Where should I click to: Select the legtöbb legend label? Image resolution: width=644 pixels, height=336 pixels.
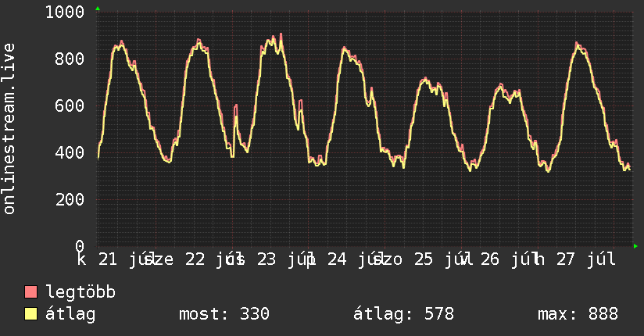[x=80, y=292]
